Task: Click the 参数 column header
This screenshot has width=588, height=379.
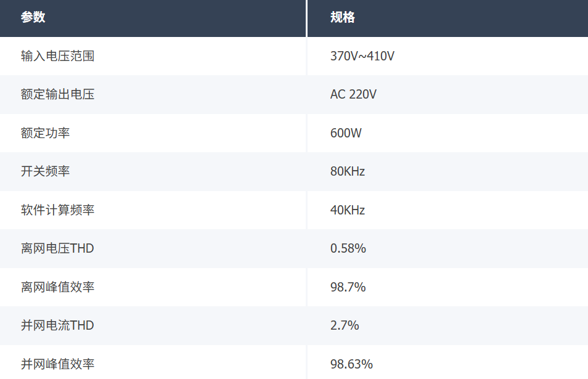Action: (33, 18)
